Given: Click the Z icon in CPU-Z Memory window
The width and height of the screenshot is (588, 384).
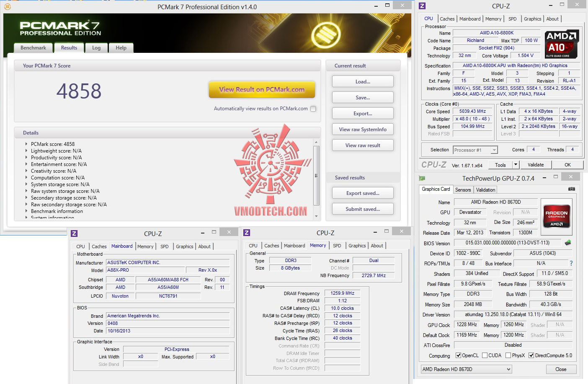Looking at the screenshot, I should pos(247,233).
